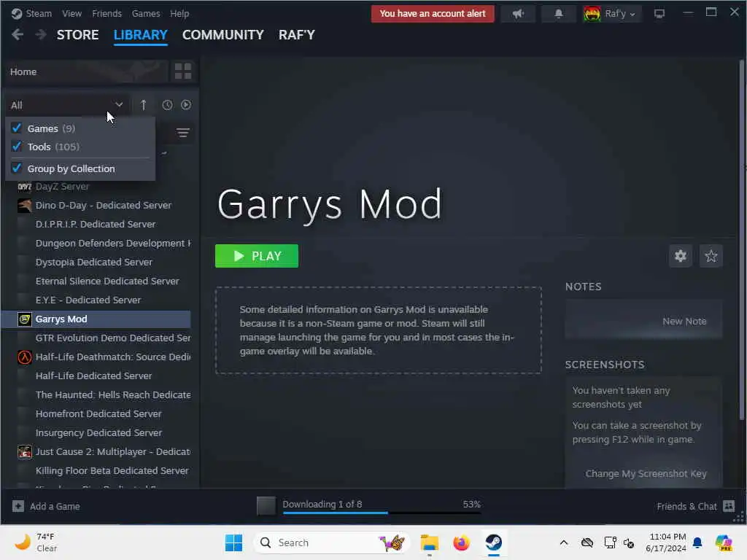This screenshot has height=560, width=747.
Task: Select D.I.P.R.I.P. Dedicated Server
Action: (96, 225)
